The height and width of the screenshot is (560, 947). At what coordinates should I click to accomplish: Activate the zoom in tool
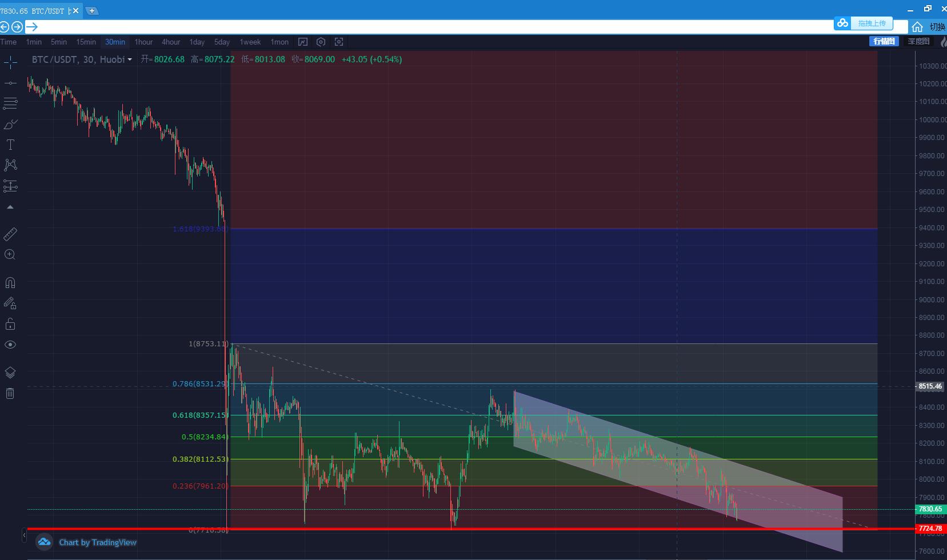(10, 255)
